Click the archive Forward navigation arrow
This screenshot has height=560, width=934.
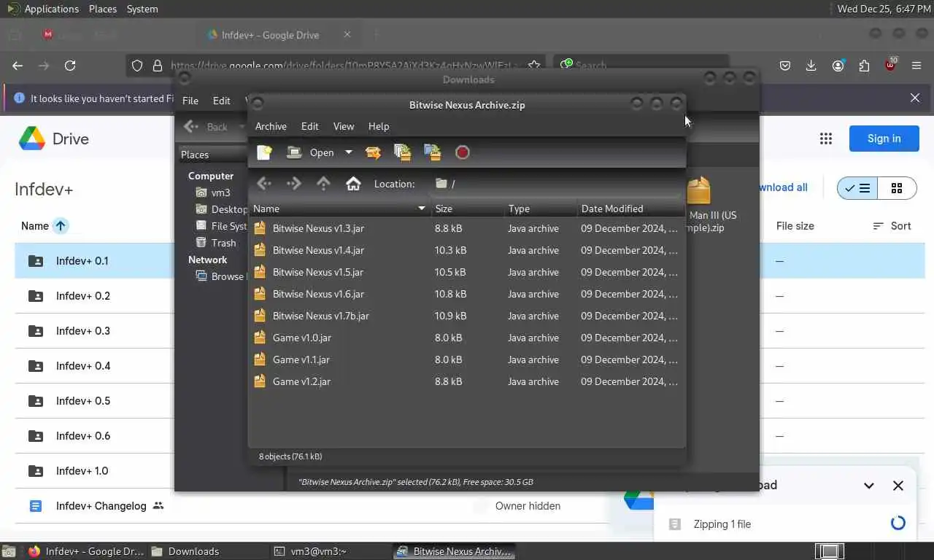pos(294,184)
